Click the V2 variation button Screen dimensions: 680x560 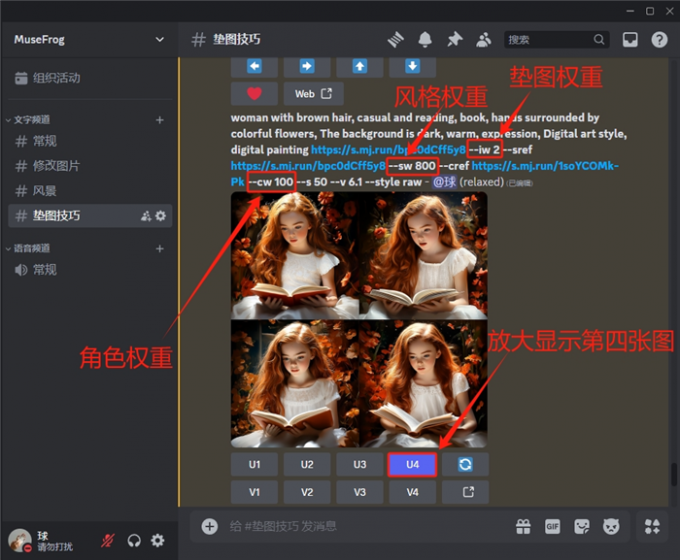[x=307, y=492]
